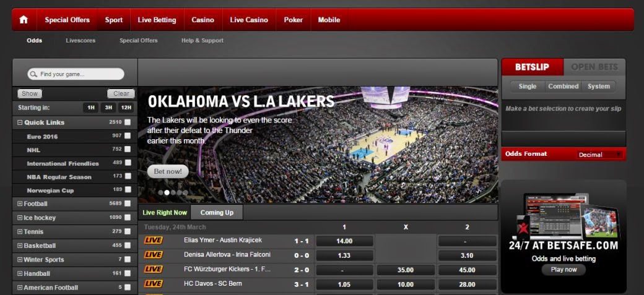The image size is (644, 295).
Task: Expand the Football category
Action: point(20,204)
